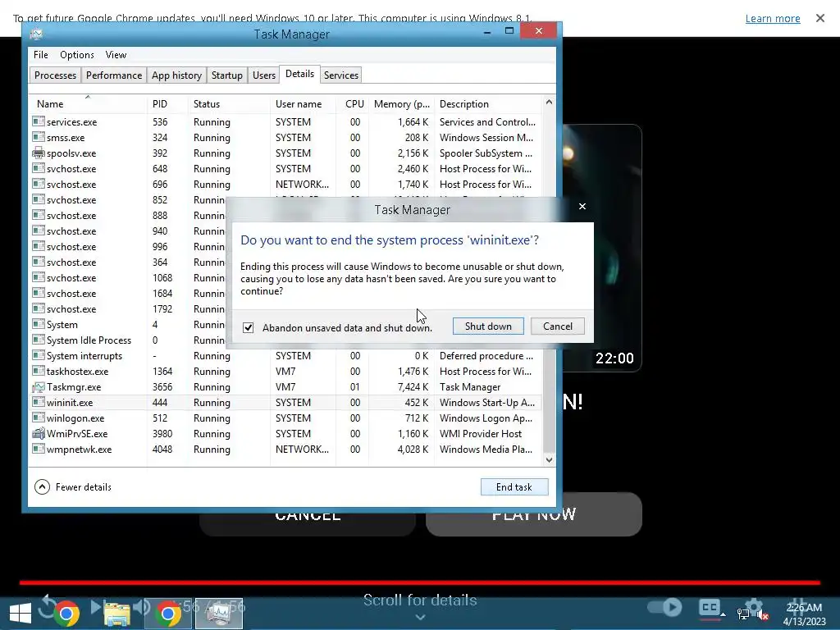Image resolution: width=840 pixels, height=630 pixels.
Task: Click the red video progress bar
Action: click(x=420, y=582)
